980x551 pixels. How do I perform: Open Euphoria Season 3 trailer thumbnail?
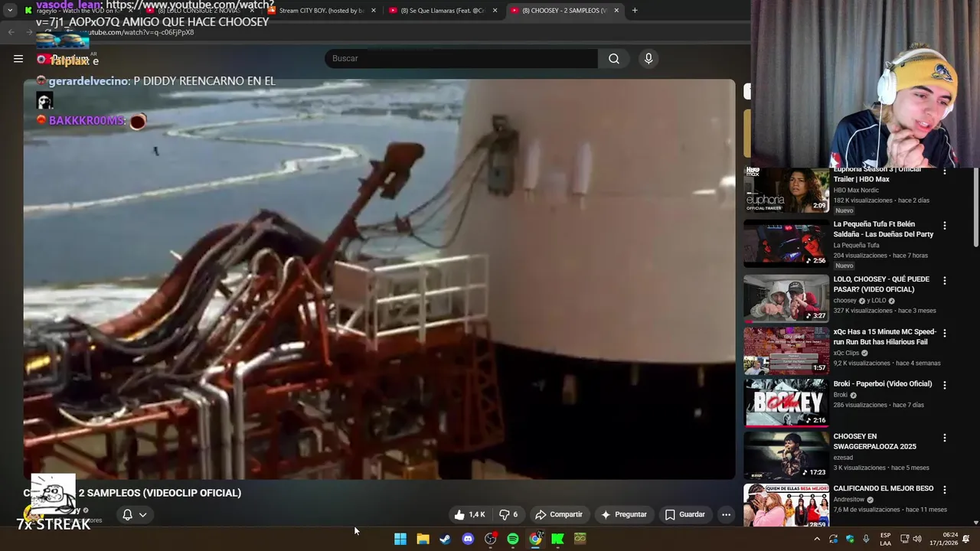786,190
